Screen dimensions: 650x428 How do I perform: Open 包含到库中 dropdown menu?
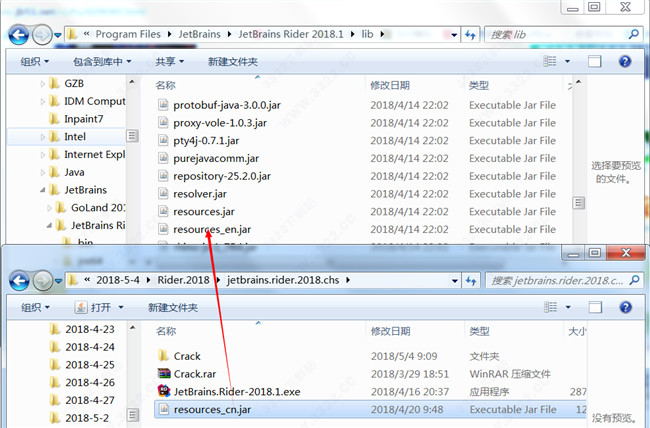(102, 62)
